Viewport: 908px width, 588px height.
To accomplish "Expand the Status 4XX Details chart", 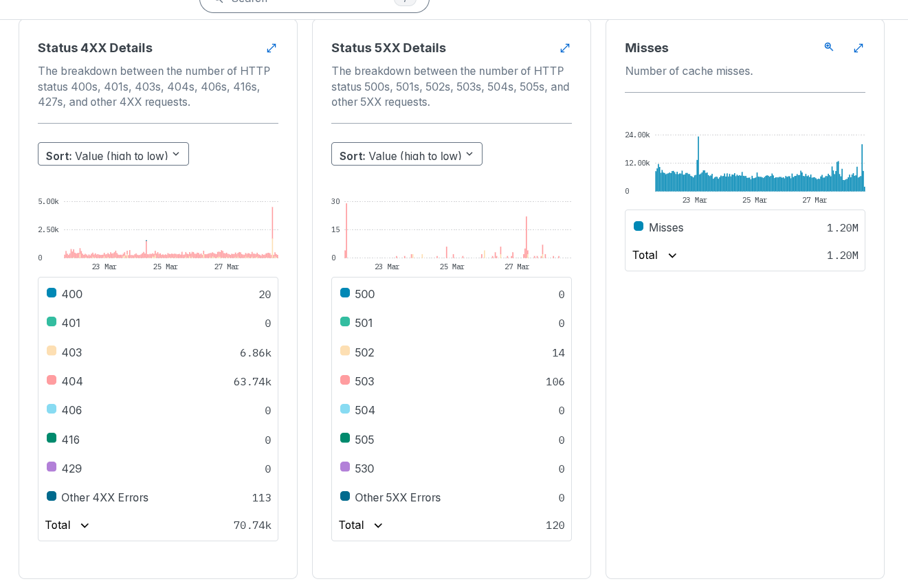I will click(x=272, y=48).
